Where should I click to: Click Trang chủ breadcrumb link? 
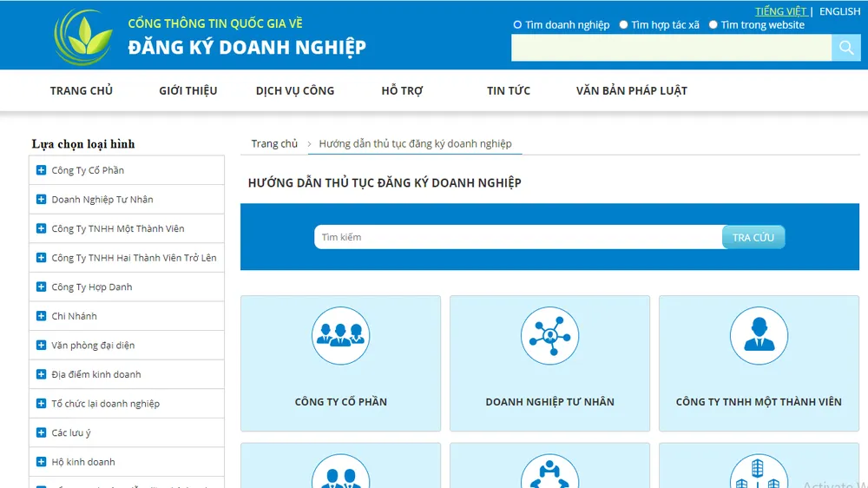tap(274, 143)
